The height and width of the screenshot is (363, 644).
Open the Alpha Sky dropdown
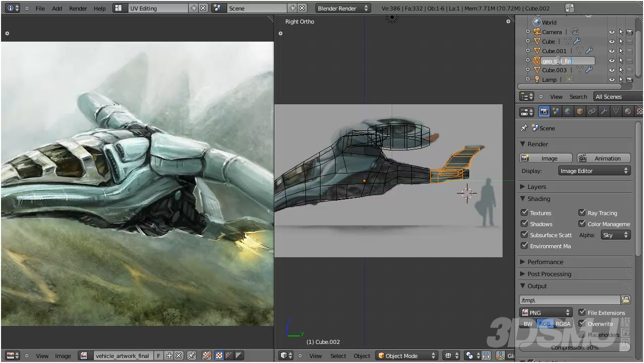[x=615, y=235]
